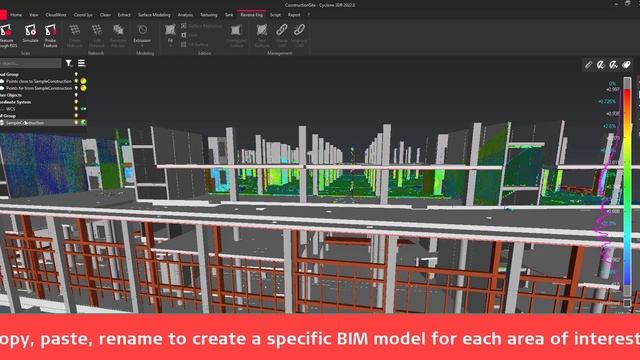Open the Texturing ribbon tab
The image size is (640, 360).
pyautogui.click(x=209, y=15)
